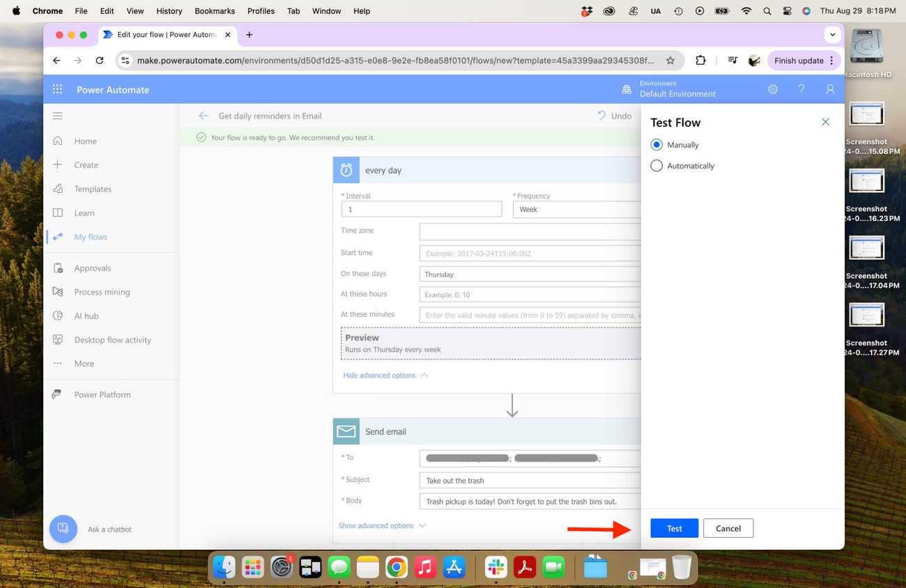Click the Interval input field
906x588 pixels.
[x=422, y=209]
